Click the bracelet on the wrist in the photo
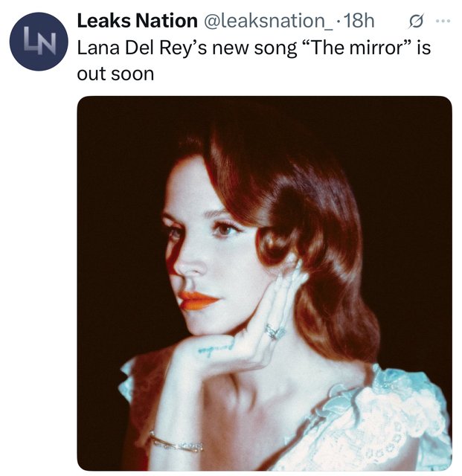The image size is (462, 476). coord(176,443)
